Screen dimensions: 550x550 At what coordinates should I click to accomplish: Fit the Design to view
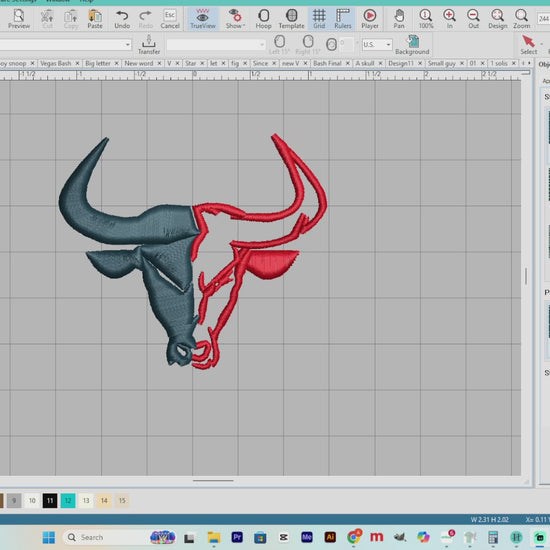[x=498, y=19]
